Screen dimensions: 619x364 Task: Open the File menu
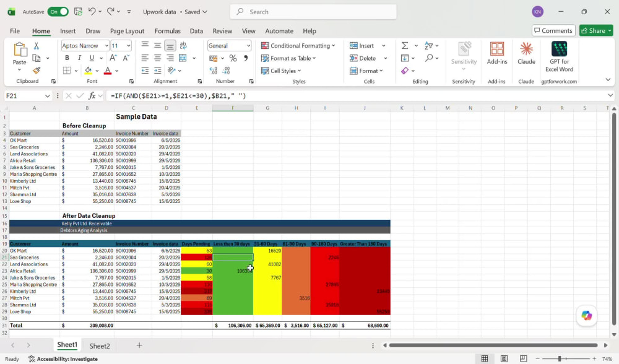[x=15, y=31]
